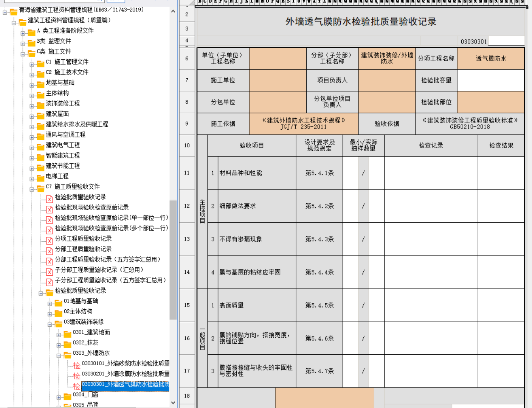Collapse the 0303_外墙防水 folder node

point(59,355)
